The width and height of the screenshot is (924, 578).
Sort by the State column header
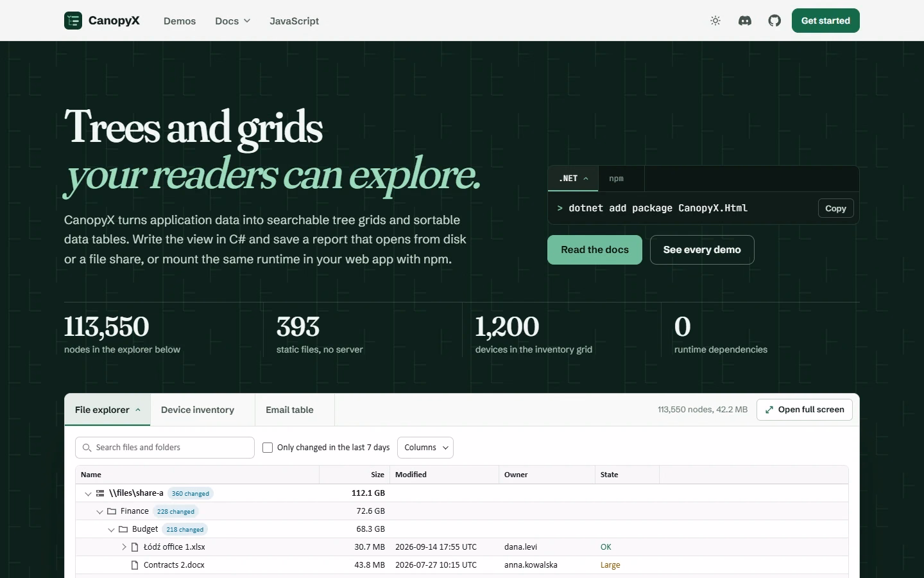click(x=628, y=475)
